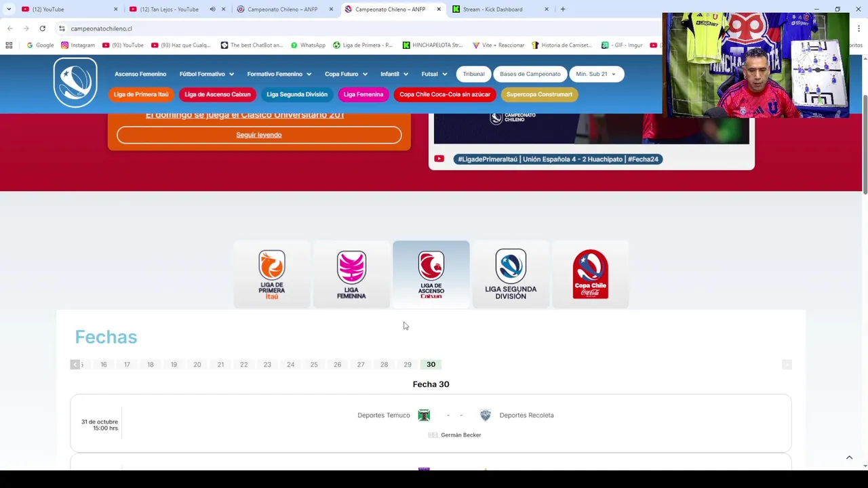Open the Vite + Reaccionar bookmark
Screen dimensions: 868x488
click(x=498, y=45)
